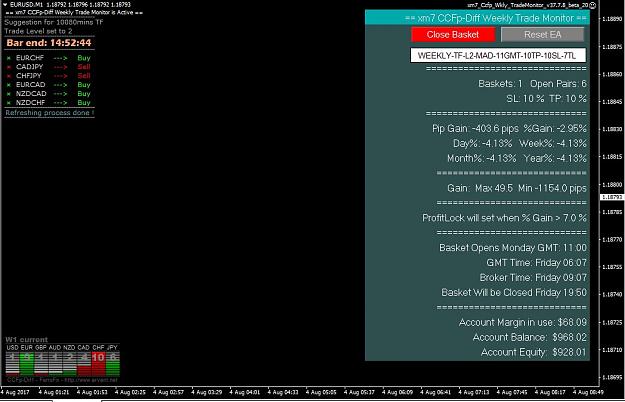Click the ProfitLock will set when %Gain line

(504, 218)
